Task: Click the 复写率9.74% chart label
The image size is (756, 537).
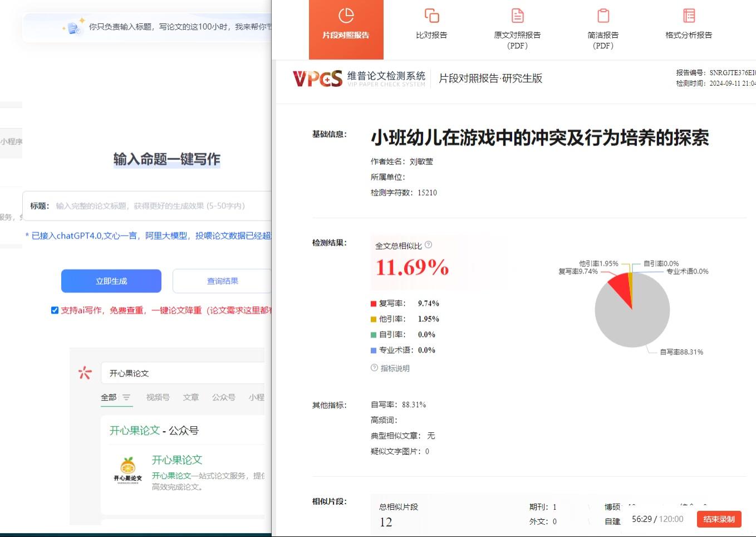Action: pos(578,271)
